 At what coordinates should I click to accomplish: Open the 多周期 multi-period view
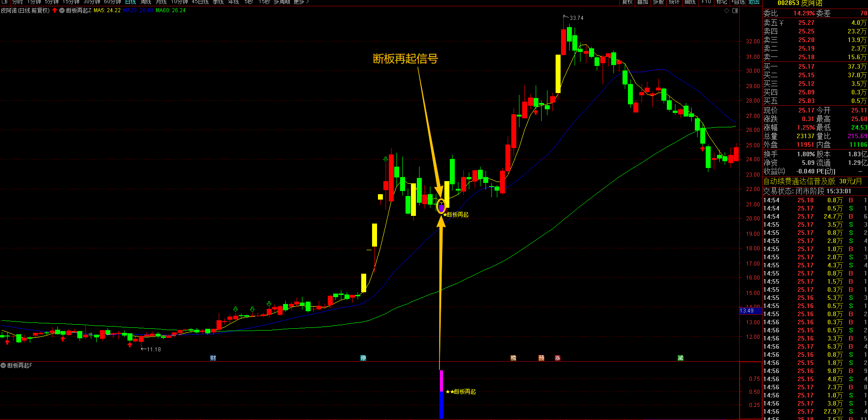pos(282,2)
